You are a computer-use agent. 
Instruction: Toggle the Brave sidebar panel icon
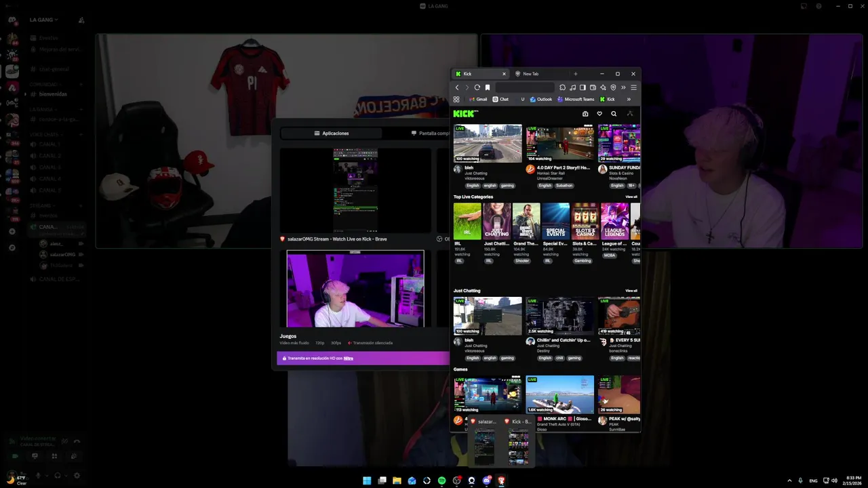(x=583, y=87)
